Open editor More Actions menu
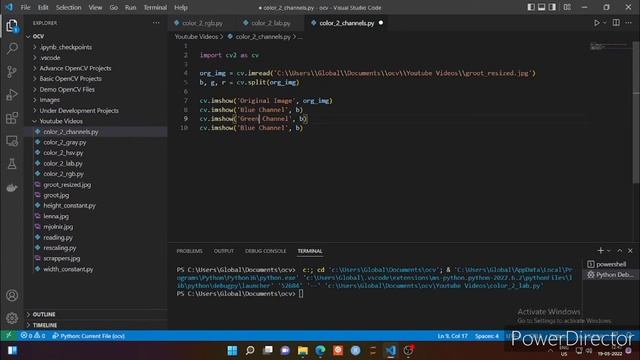Viewport: 640px width, 360px height. (629, 23)
